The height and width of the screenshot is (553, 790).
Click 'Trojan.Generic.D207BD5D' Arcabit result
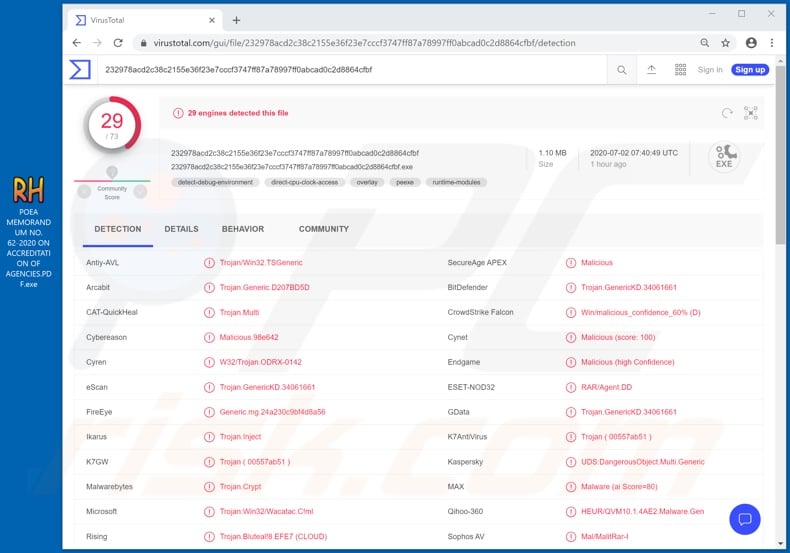tap(265, 288)
